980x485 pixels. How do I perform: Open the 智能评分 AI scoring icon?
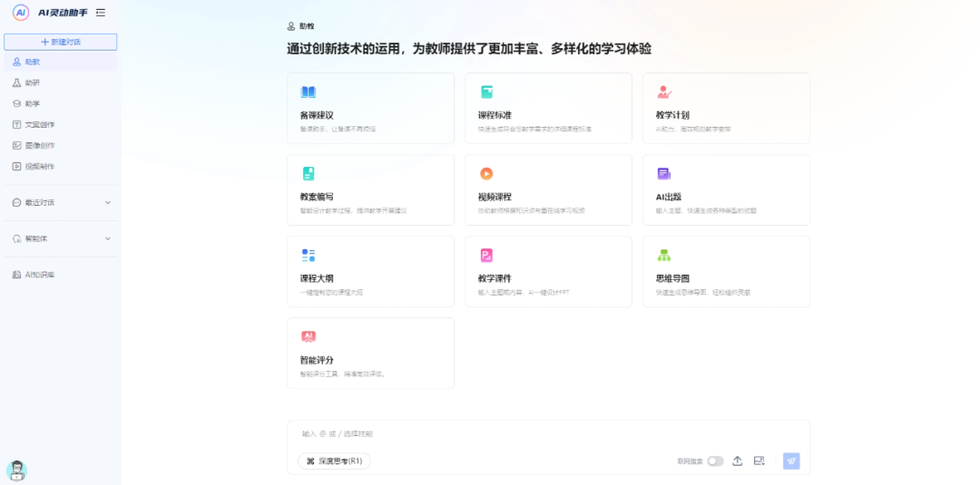click(309, 336)
